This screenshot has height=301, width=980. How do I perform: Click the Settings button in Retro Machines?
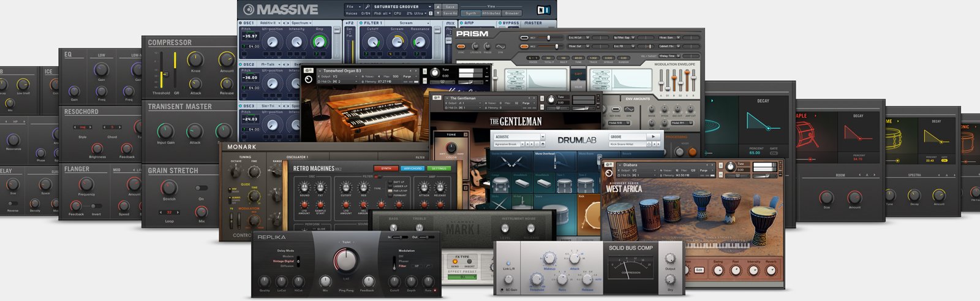point(439,169)
